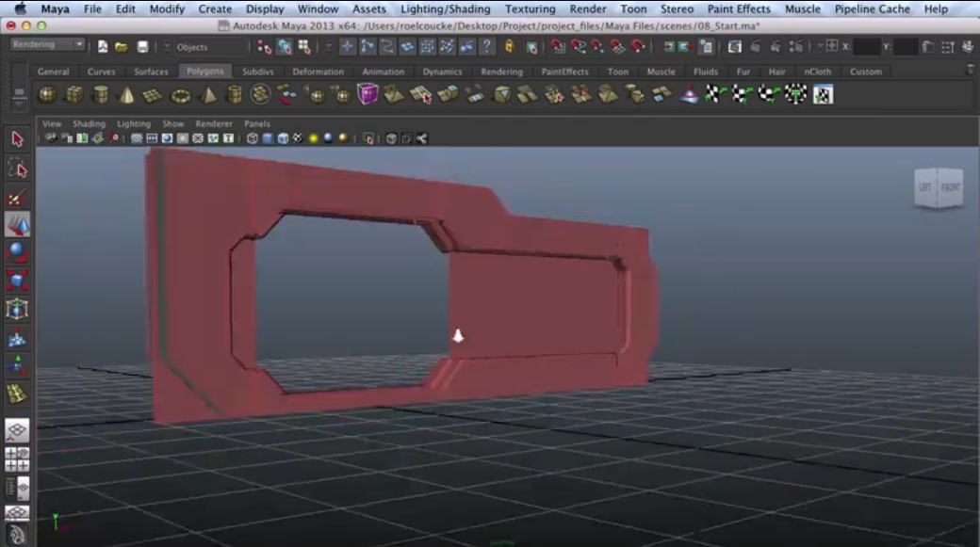Open the Apple menu
Screen dimensions: 980x547
[21, 8]
